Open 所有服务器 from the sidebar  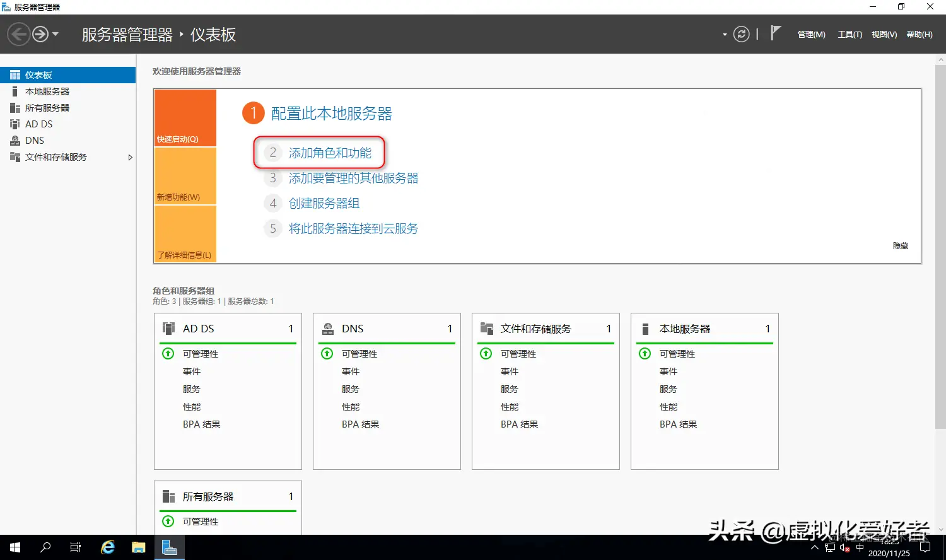click(47, 107)
